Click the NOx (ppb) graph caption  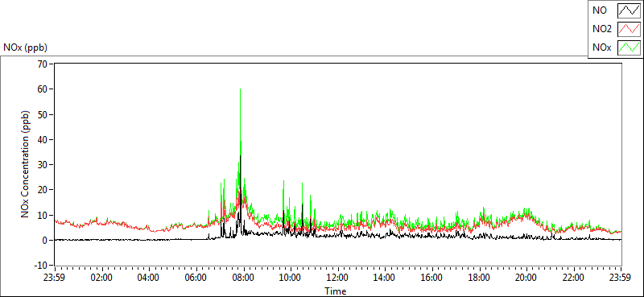point(26,47)
